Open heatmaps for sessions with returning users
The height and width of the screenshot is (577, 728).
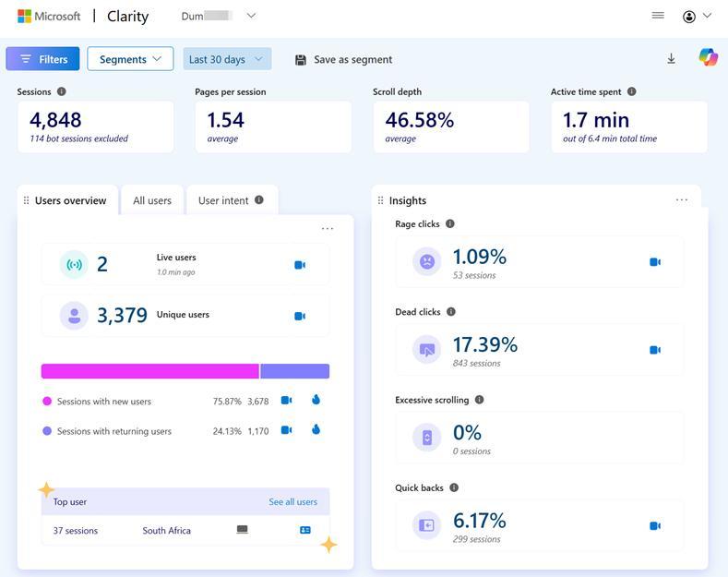tap(316, 429)
